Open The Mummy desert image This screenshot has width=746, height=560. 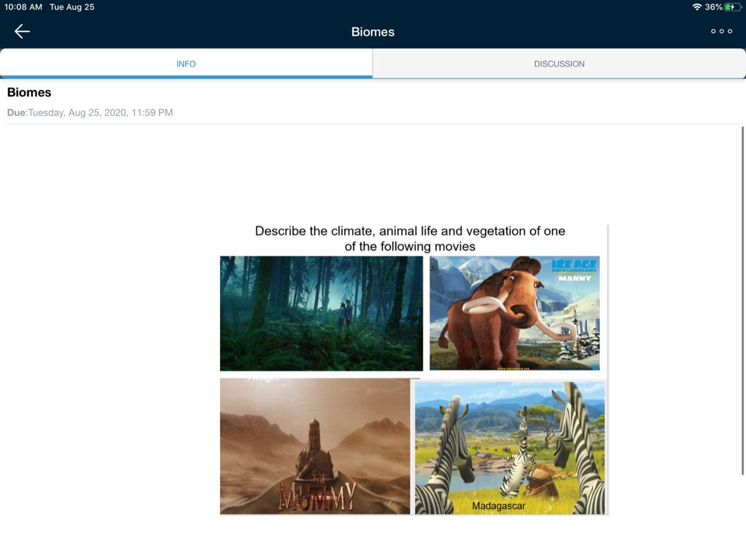click(315, 446)
